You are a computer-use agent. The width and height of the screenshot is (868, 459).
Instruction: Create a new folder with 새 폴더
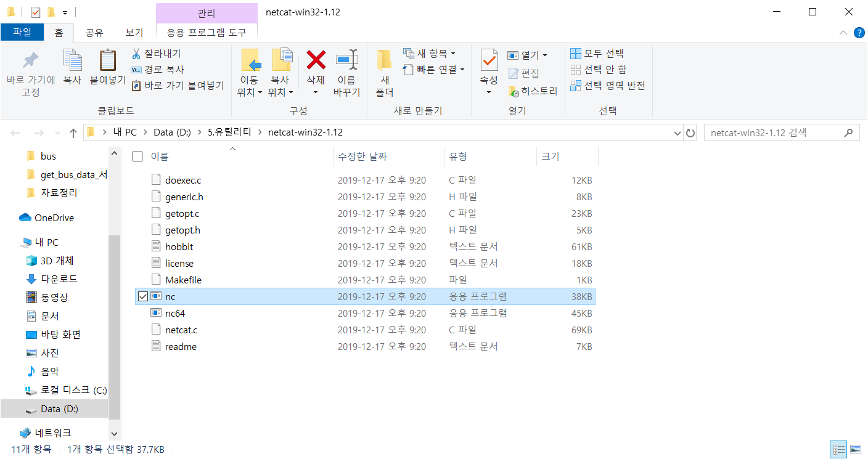click(385, 73)
